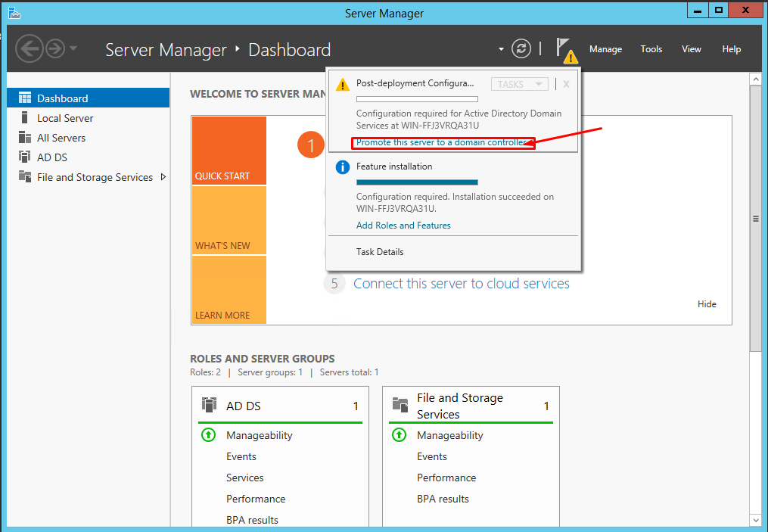
Task: Open the Help menu
Action: click(731, 49)
